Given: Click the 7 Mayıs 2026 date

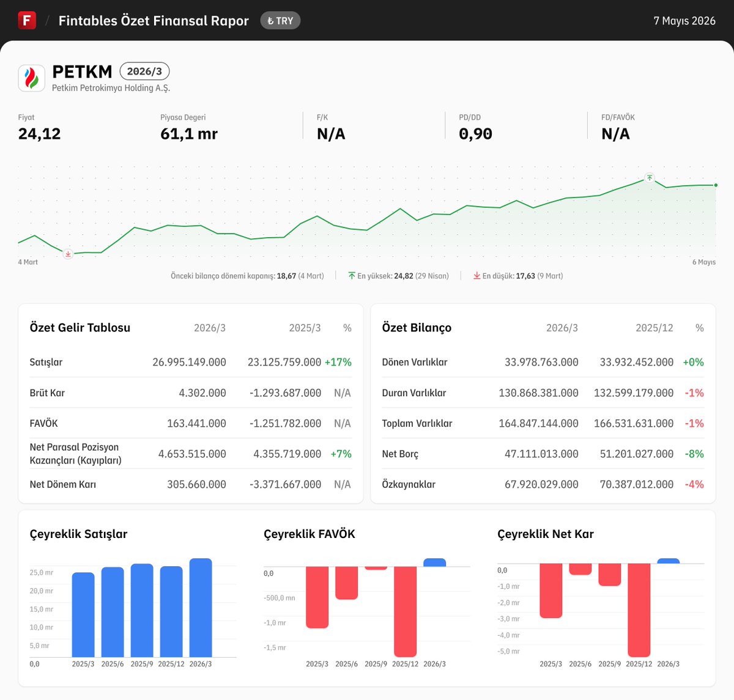Looking at the screenshot, I should pyautogui.click(x=684, y=21).
